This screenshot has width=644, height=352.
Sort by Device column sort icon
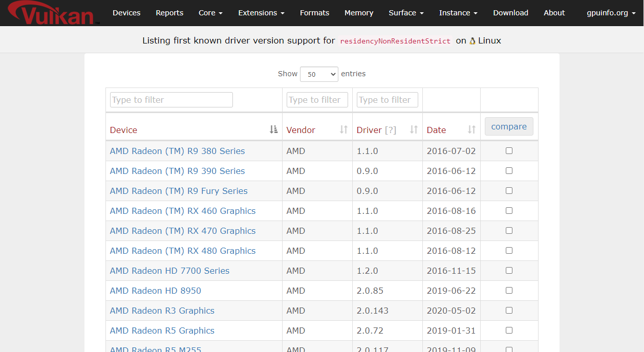[x=274, y=130]
